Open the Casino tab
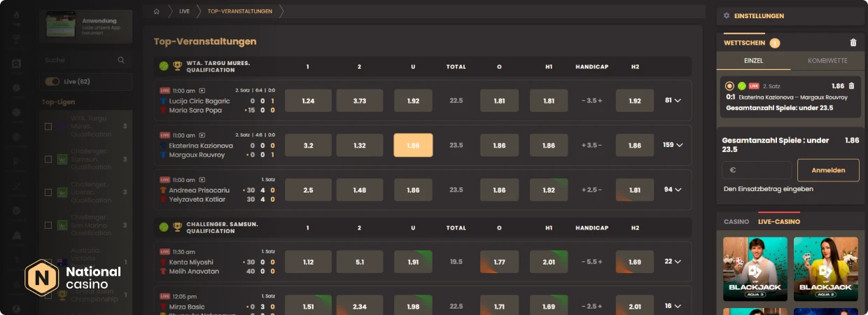 (736, 222)
